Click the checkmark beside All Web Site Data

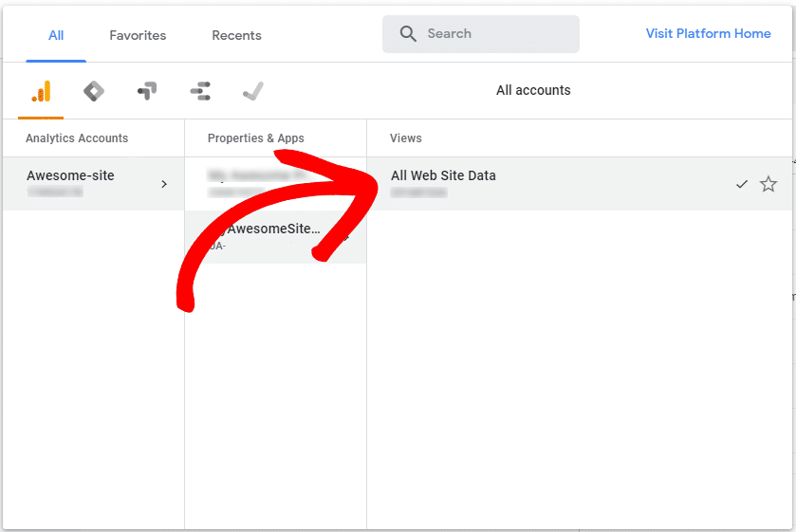pos(742,184)
